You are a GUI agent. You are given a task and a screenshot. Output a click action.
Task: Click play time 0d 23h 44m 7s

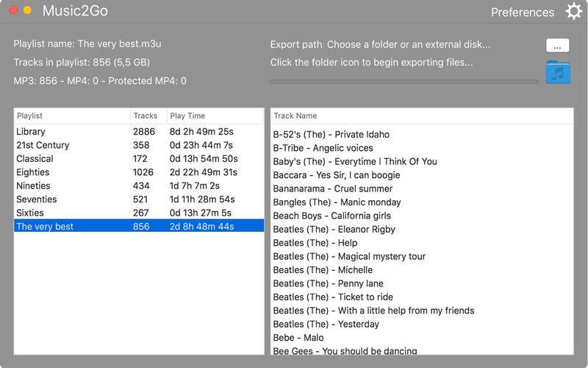[x=201, y=145]
